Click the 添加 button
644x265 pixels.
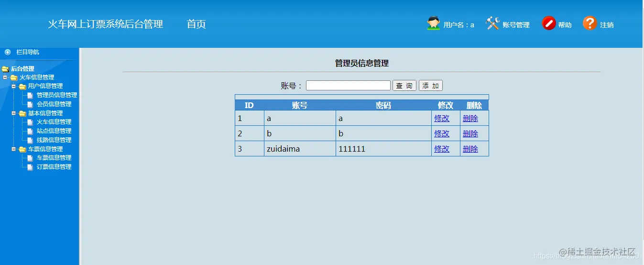click(x=431, y=86)
